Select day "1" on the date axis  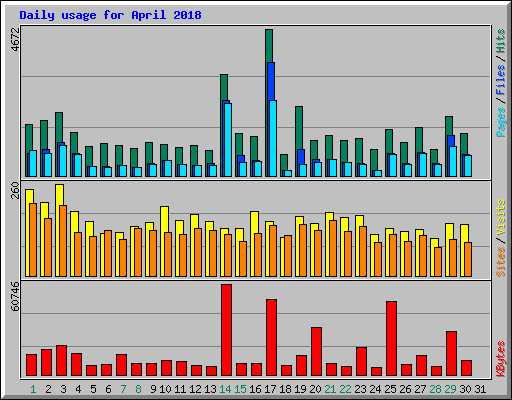[x=33, y=389]
